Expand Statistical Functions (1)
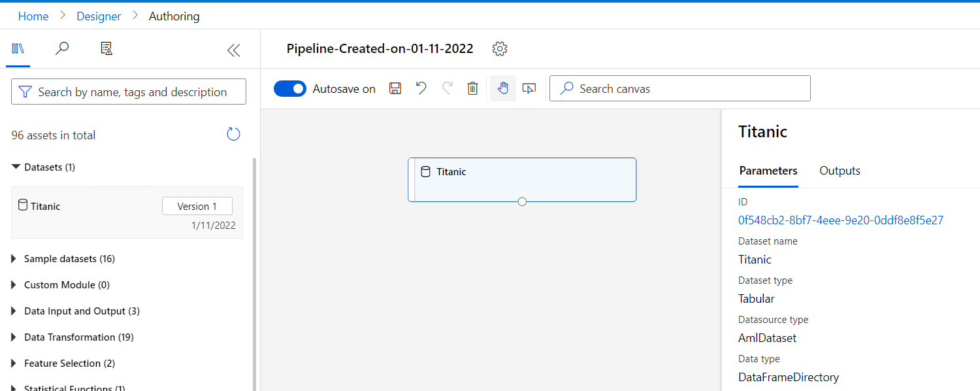980x391 pixels. click(14, 388)
